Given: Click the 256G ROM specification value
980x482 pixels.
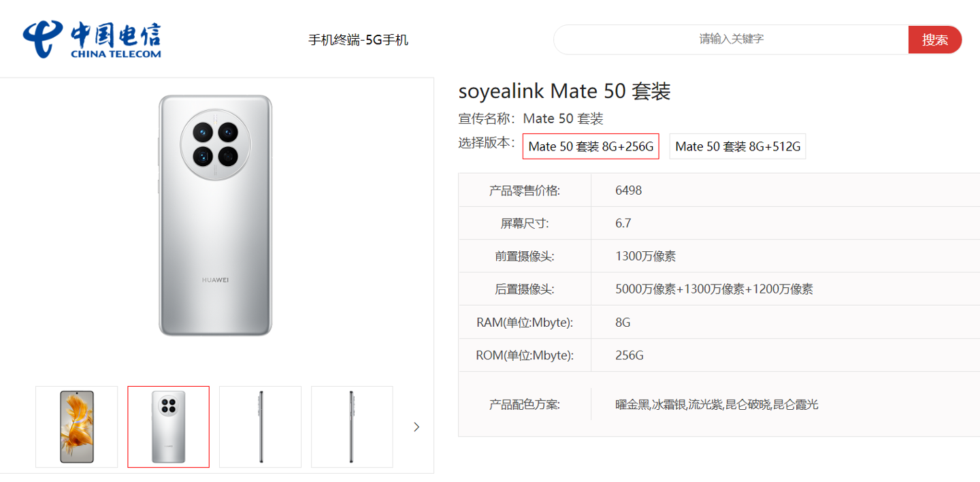Looking at the screenshot, I should (630, 355).
